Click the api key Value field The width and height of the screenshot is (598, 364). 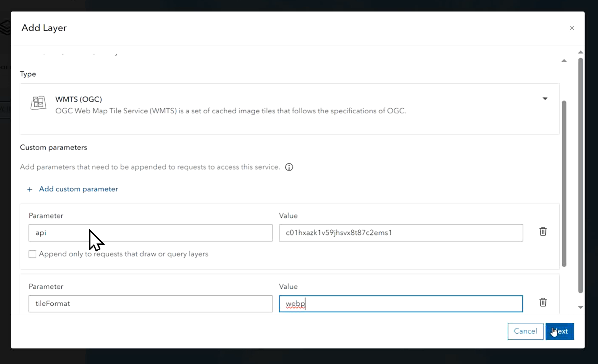point(401,233)
